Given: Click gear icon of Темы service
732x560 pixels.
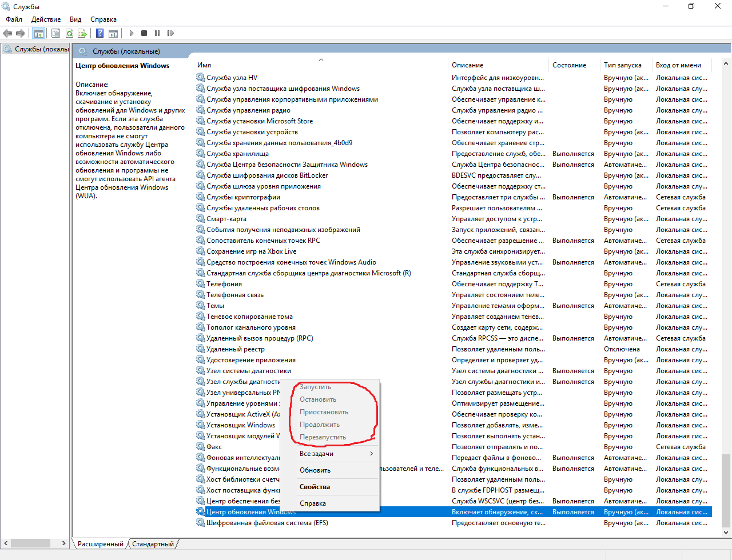Looking at the screenshot, I should [x=201, y=305].
